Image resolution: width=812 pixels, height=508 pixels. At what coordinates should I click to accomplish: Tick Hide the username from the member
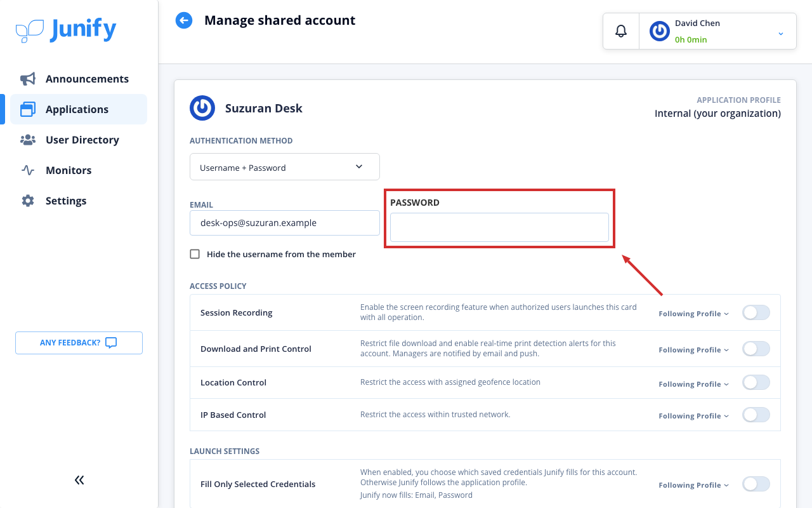click(195, 254)
